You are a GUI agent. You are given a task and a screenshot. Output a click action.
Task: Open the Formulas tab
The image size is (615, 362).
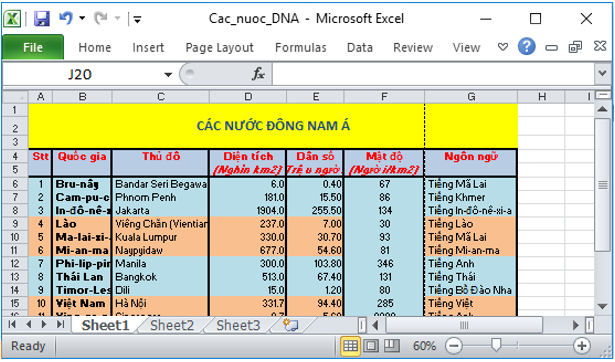[300, 47]
